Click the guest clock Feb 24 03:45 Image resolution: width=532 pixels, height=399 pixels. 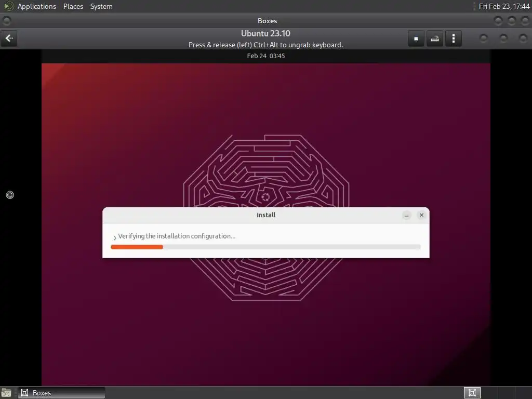coord(265,56)
